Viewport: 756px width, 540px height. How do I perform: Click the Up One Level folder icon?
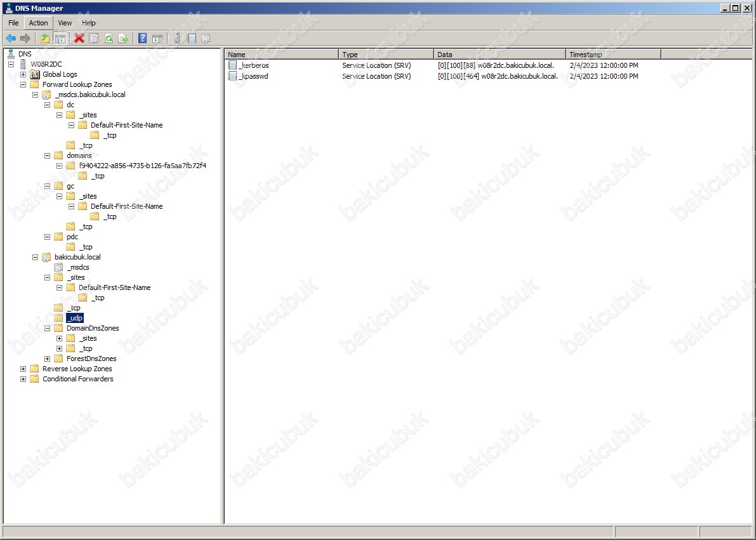pos(45,39)
